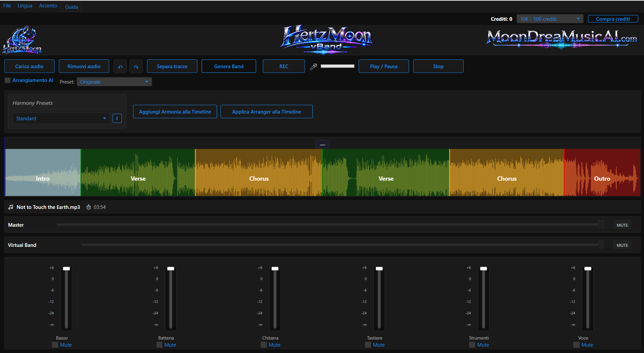Select the first Chorus section

[259, 173]
